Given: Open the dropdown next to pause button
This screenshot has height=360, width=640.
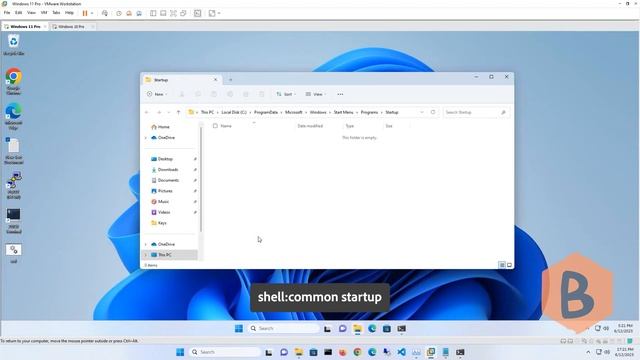Looking at the screenshot, I should tap(92, 13).
